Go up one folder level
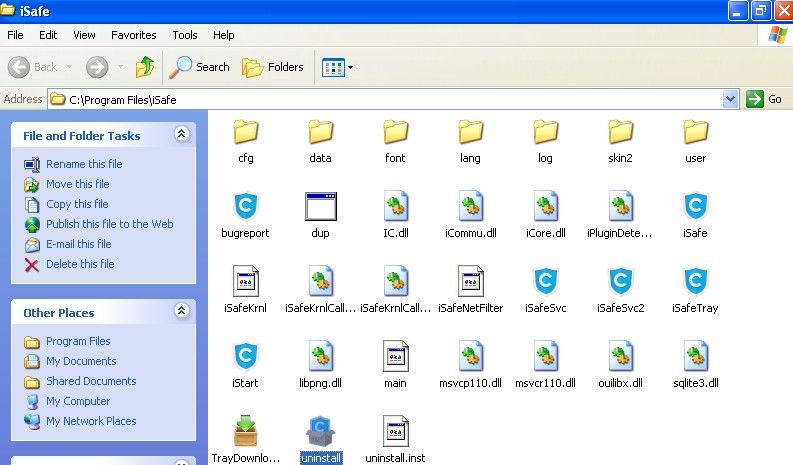 [x=145, y=67]
